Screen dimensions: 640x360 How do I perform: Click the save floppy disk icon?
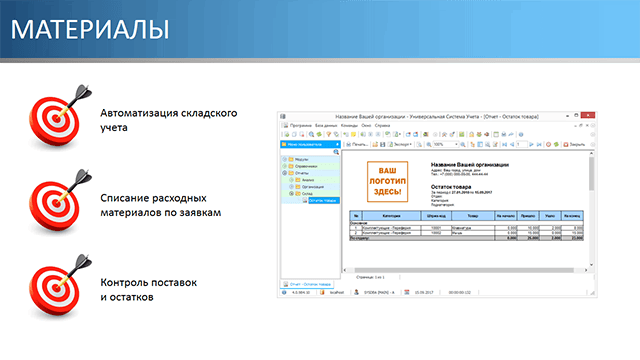click(382, 144)
